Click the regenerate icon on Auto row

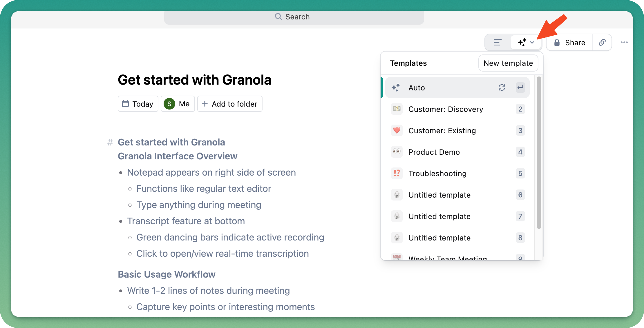[502, 88]
